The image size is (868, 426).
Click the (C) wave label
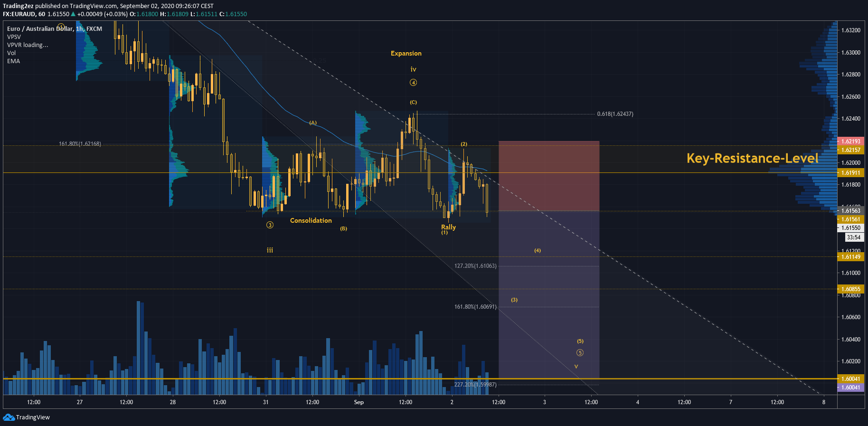tap(413, 102)
